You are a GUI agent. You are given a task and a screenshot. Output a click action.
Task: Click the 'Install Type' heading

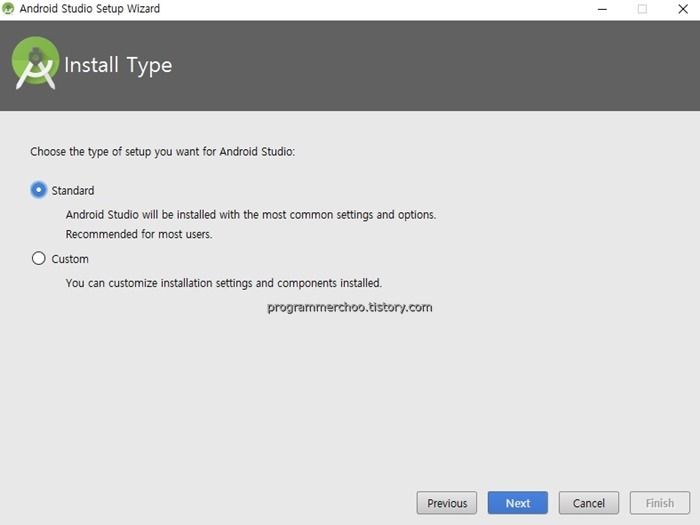coord(118,65)
